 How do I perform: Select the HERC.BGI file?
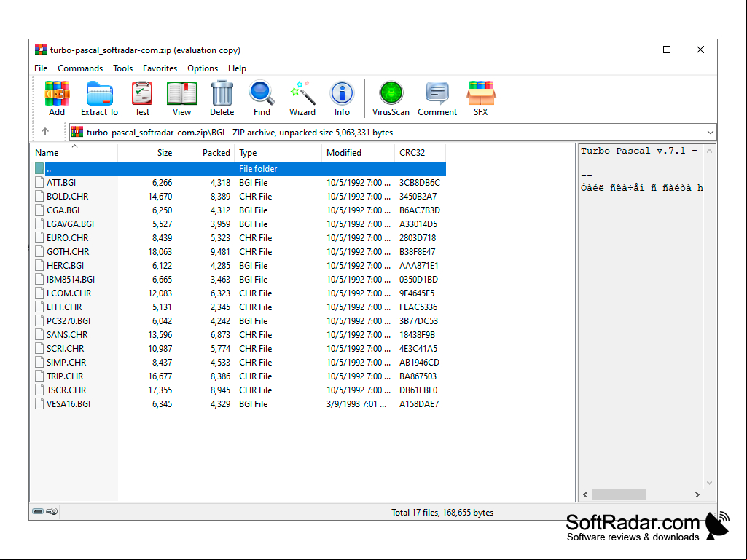240,265
